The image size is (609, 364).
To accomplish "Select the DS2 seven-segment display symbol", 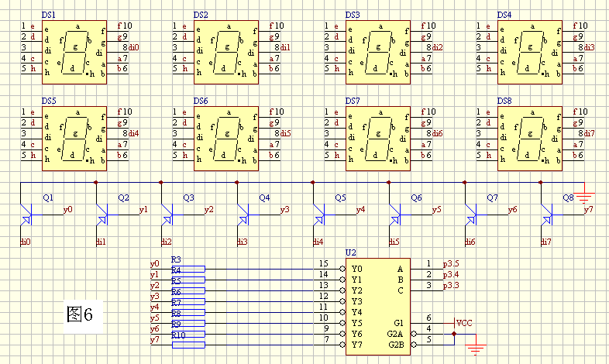I will click(x=226, y=52).
